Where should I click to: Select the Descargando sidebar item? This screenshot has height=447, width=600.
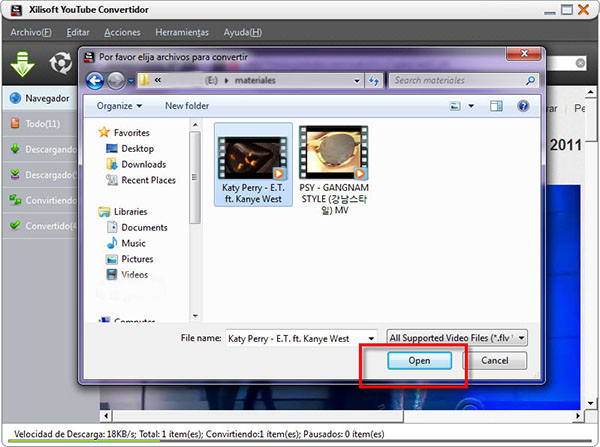coord(40,149)
